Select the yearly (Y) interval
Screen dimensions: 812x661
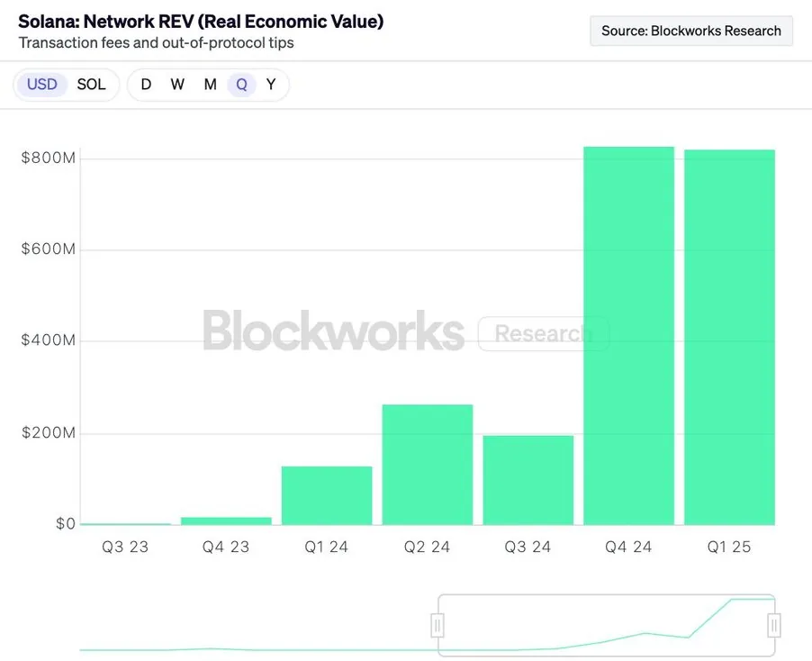[271, 85]
